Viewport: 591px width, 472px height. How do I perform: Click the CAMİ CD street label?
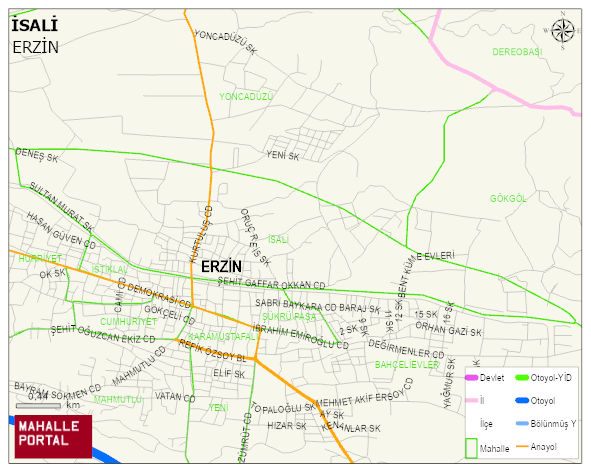120,295
